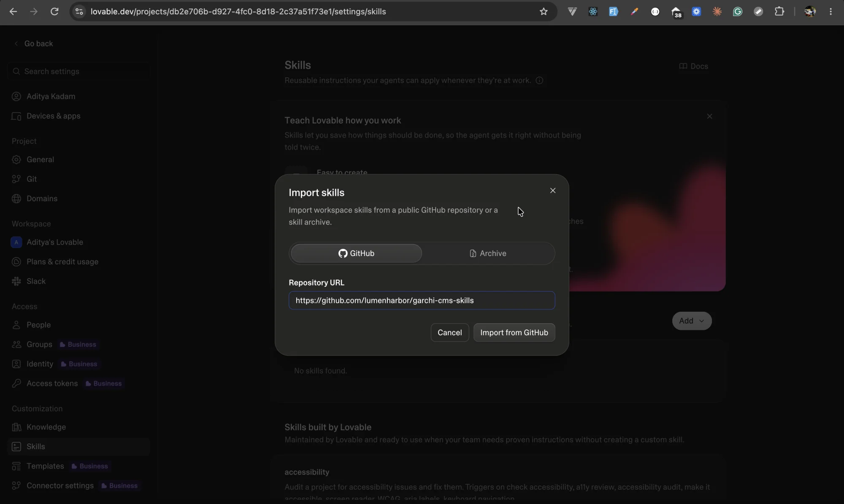Open Chrome three-dot menu
This screenshot has width=844, height=504.
[x=830, y=11]
